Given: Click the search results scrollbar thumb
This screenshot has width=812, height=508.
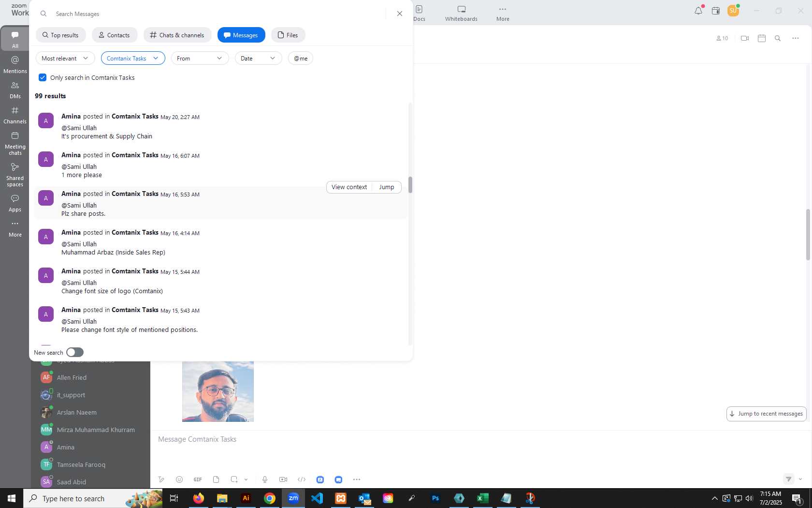Looking at the screenshot, I should pos(410,185).
